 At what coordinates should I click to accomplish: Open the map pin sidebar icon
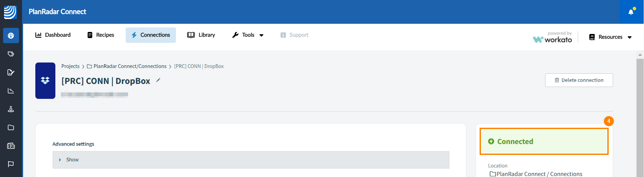pos(11,109)
